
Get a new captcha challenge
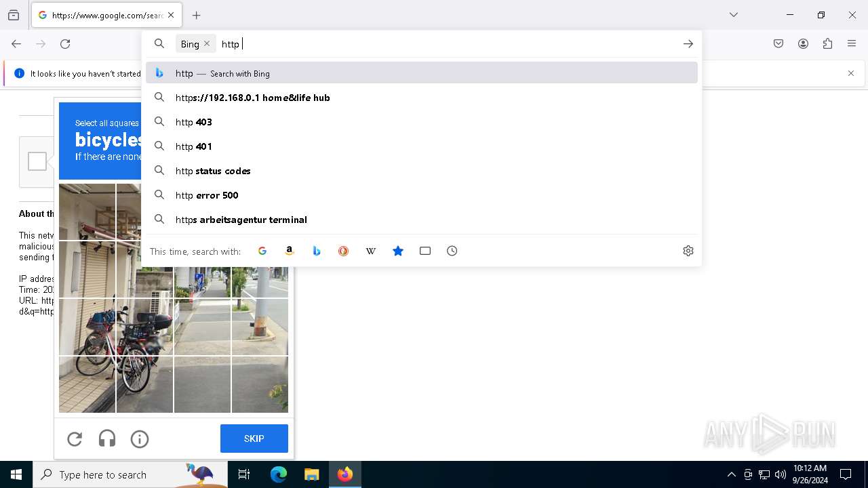pos(75,439)
